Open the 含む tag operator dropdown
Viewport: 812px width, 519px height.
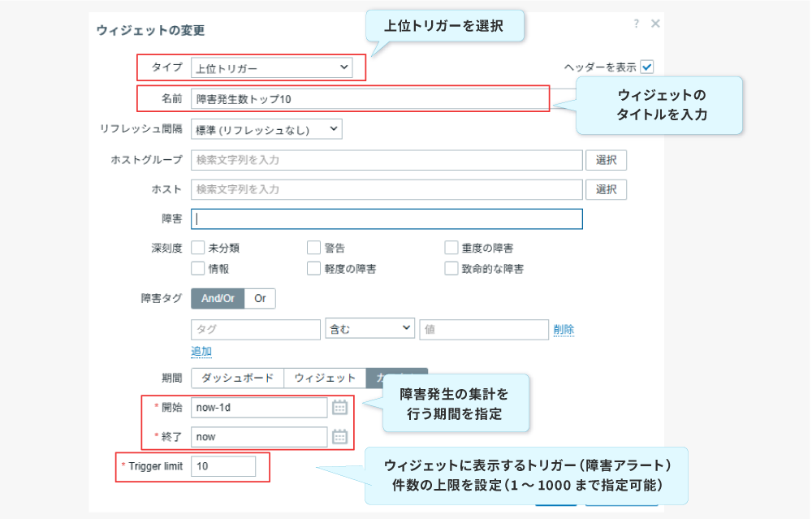coord(369,329)
